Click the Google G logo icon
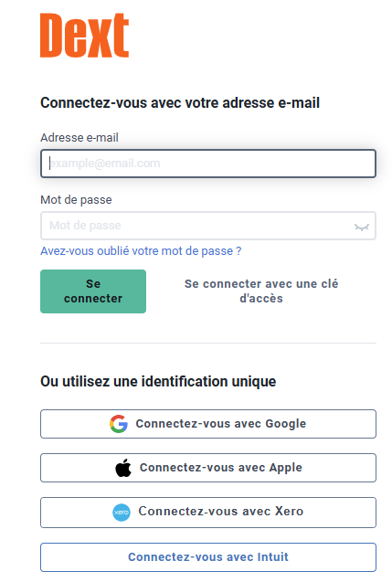The image size is (392, 582). point(119,424)
